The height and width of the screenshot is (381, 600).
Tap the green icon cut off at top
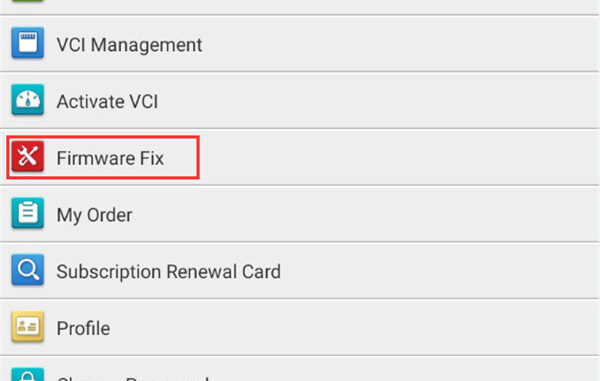[28, 1]
